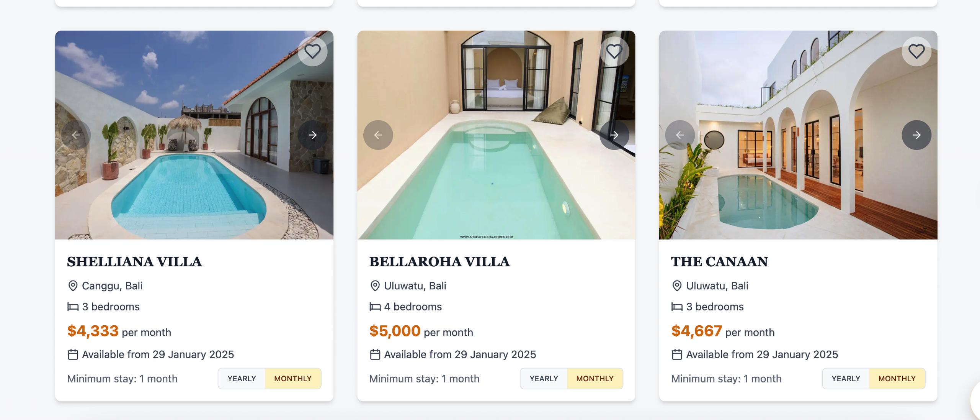This screenshot has width=980, height=420.
Task: Switch Shelliana Villa pricing to Yearly
Action: tap(242, 379)
